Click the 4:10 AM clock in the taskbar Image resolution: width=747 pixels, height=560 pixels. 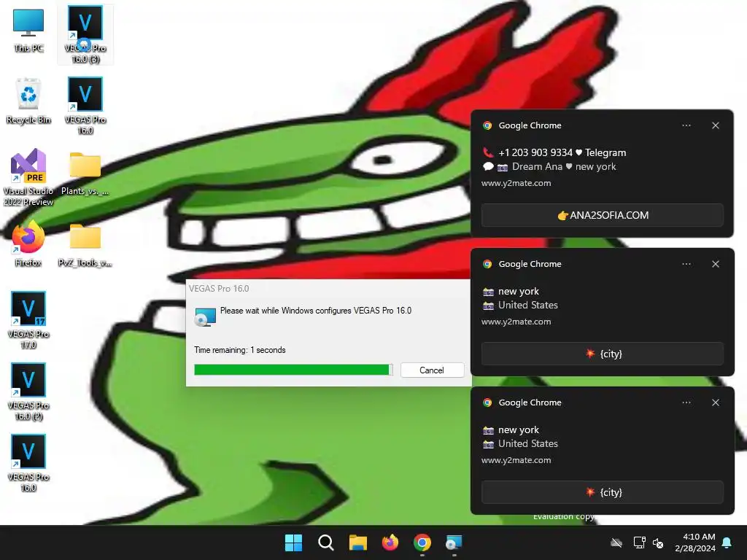[x=695, y=542]
